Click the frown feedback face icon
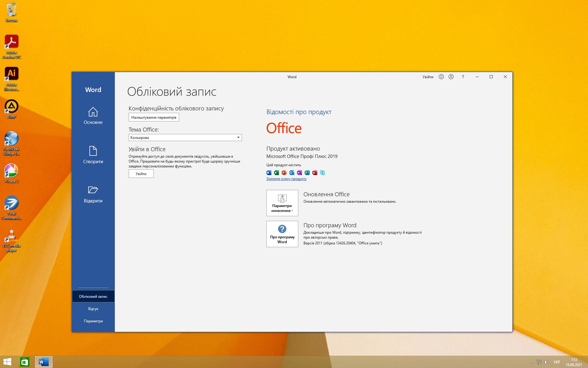This screenshot has width=588, height=368. point(451,77)
